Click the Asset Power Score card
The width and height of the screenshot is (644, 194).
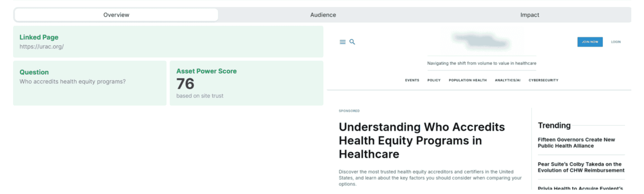coord(246,83)
